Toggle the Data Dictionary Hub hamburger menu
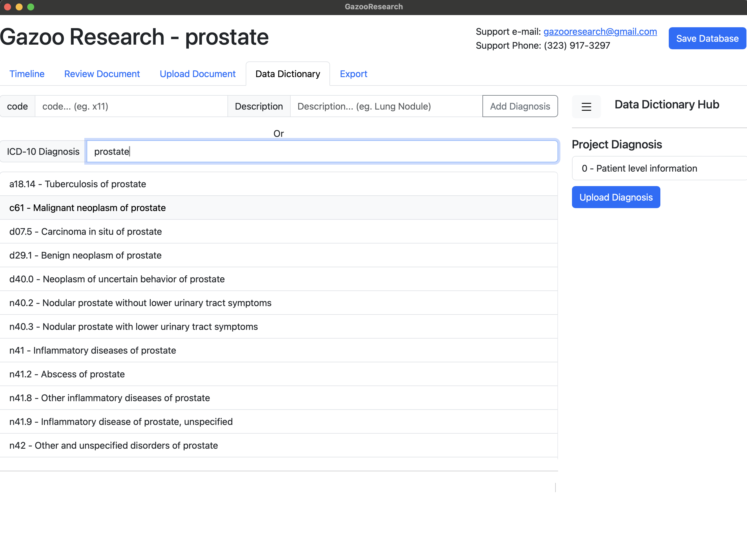The height and width of the screenshot is (560, 747). tap(586, 107)
